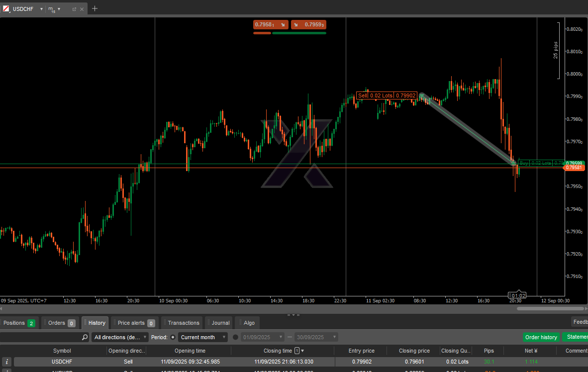
Task: Detach the chart with the pop-out icon
Action: coord(74,9)
